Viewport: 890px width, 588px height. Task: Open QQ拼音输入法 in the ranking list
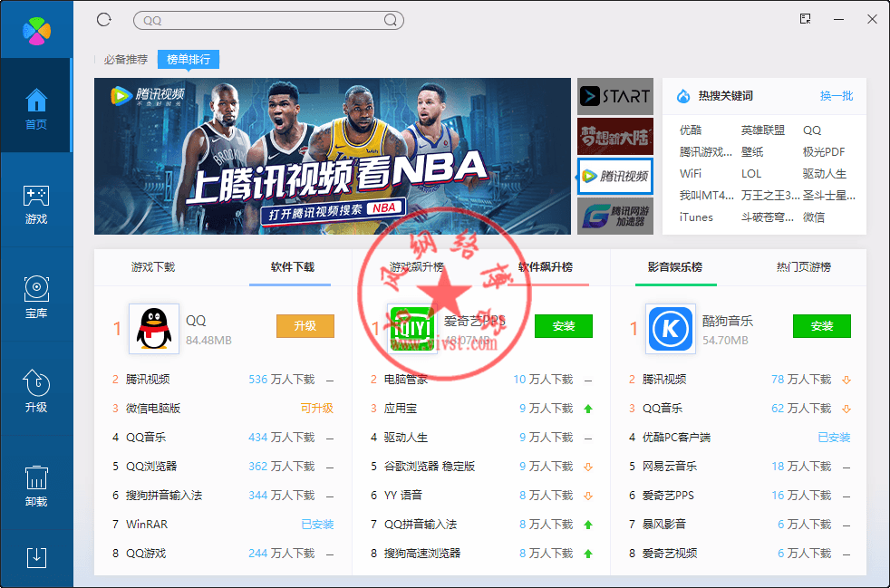[421, 524]
